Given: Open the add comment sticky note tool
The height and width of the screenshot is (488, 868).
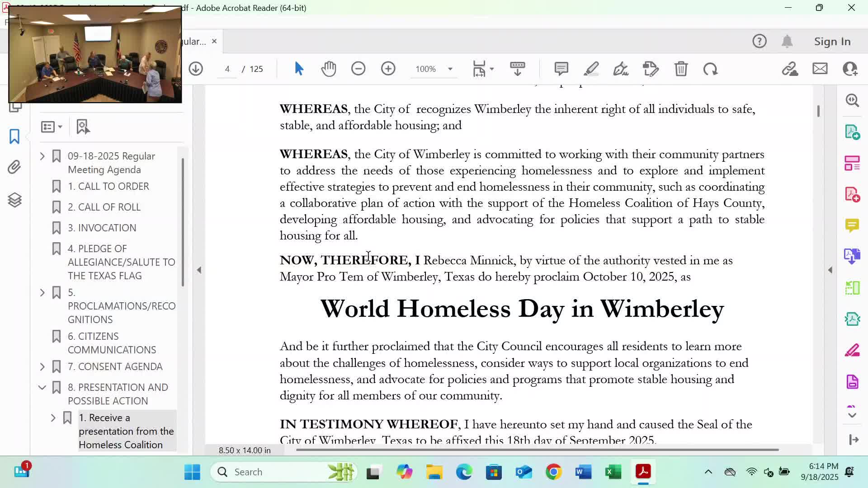Looking at the screenshot, I should click(561, 69).
